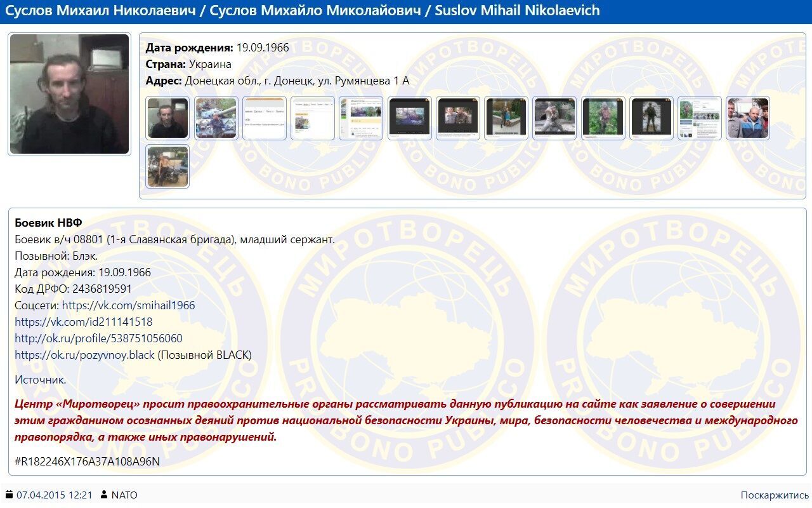Open the thumbnail showing an armored vehicle
This screenshot has height=508, width=812.
coord(216,118)
